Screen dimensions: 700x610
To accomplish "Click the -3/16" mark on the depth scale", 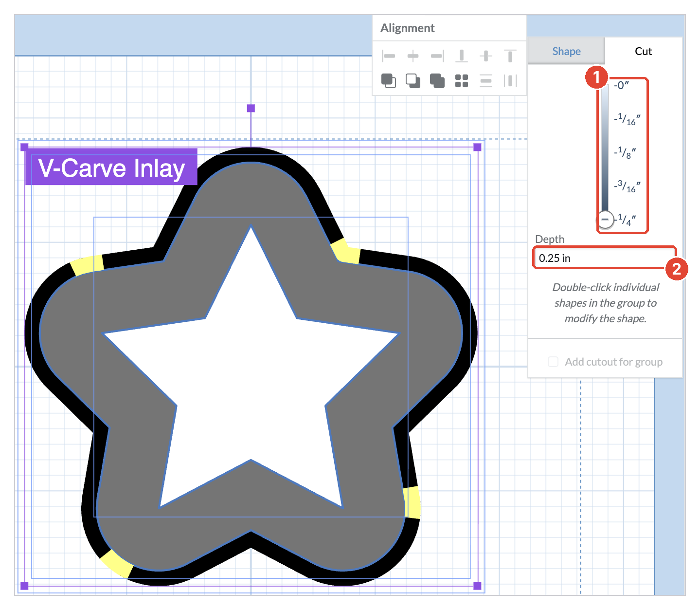I will tap(627, 186).
